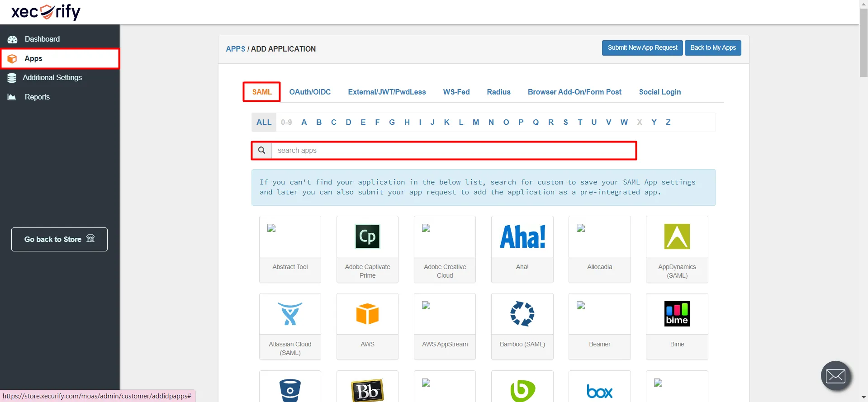The height and width of the screenshot is (402, 868).
Task: Click the Adobe Captivate Prime label
Action: (x=367, y=271)
